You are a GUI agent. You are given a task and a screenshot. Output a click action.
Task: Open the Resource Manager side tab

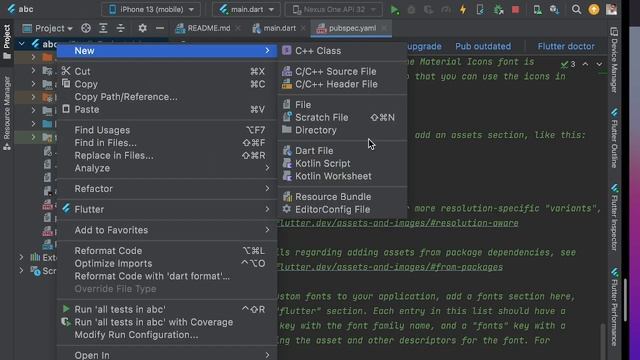click(x=7, y=113)
